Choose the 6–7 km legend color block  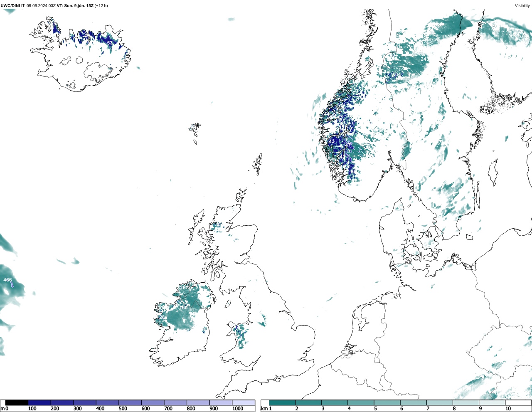pyautogui.click(x=413, y=402)
